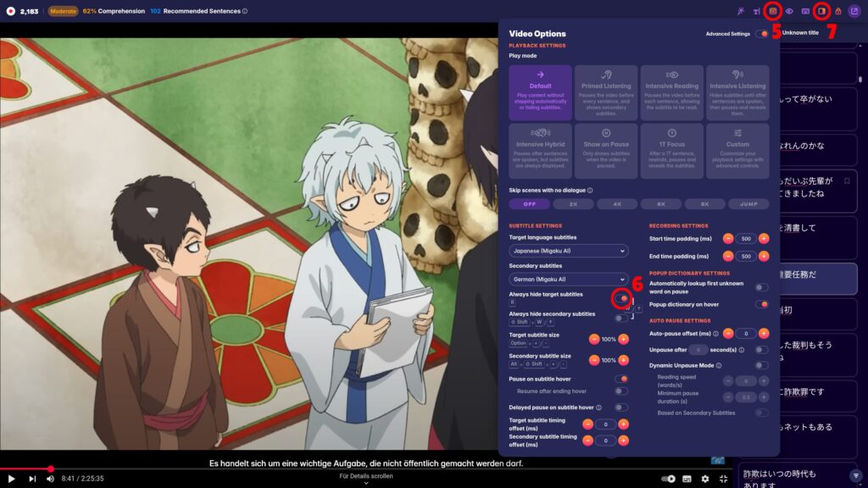Select Intensive Listening play mode
The width and height of the screenshot is (868, 488).
pos(738,92)
